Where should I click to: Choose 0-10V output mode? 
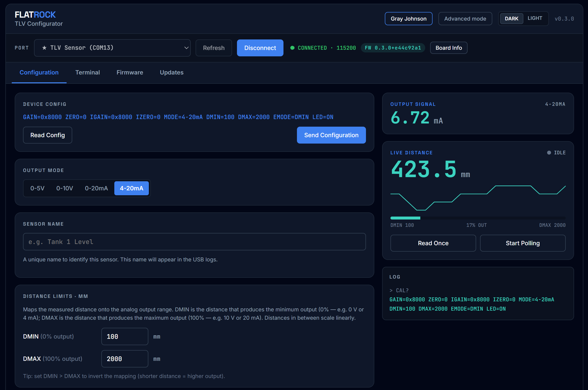click(65, 188)
